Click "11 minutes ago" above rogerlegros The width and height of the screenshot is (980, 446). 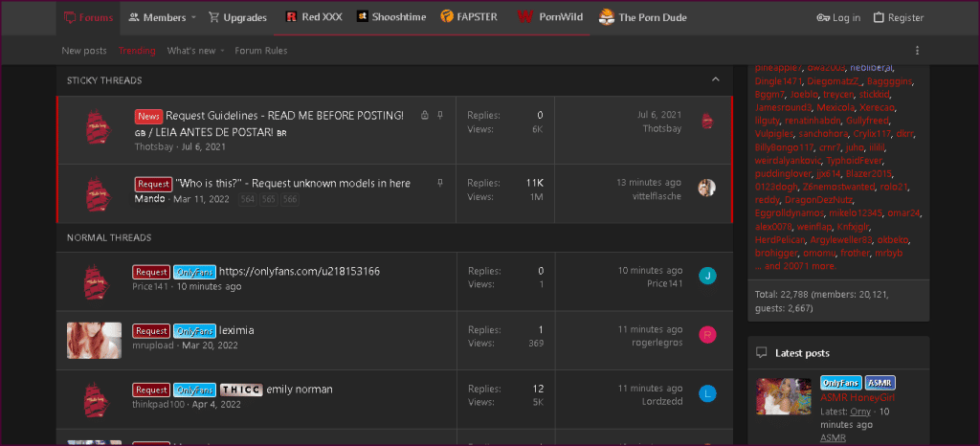[650, 329]
